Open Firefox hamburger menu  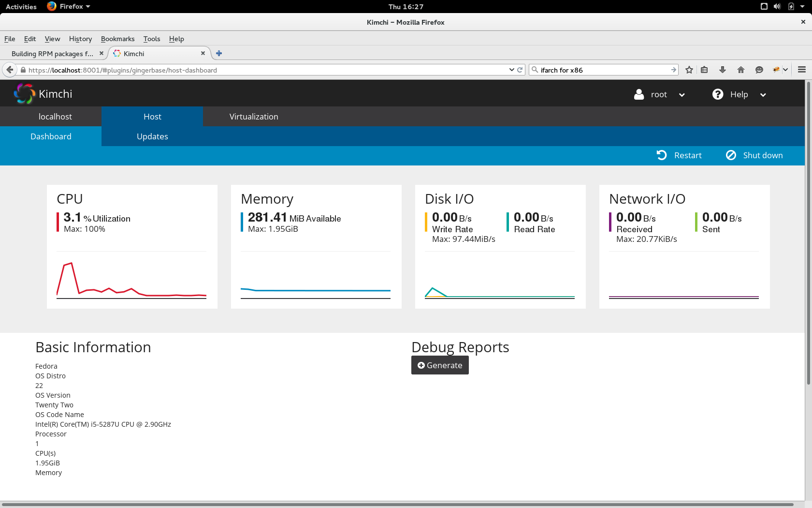click(x=802, y=70)
